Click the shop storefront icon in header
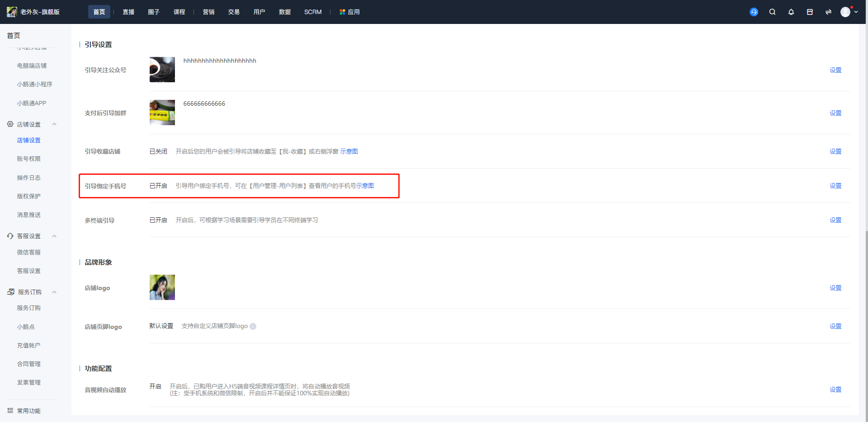Image resolution: width=868 pixels, height=422 pixels. tap(810, 12)
